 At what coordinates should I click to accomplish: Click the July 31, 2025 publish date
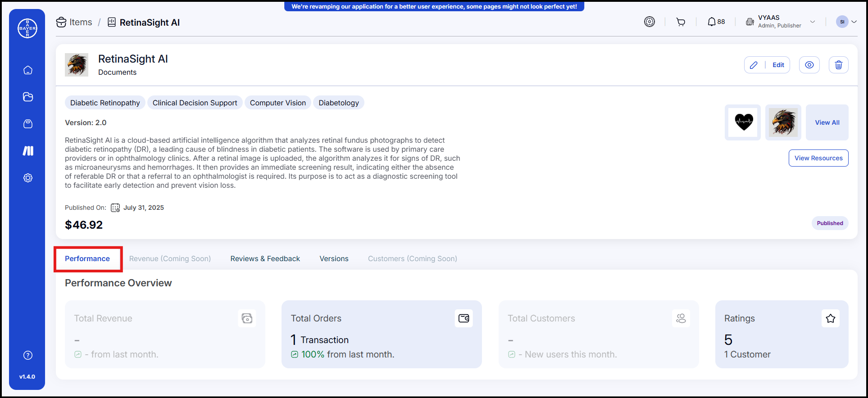point(144,208)
